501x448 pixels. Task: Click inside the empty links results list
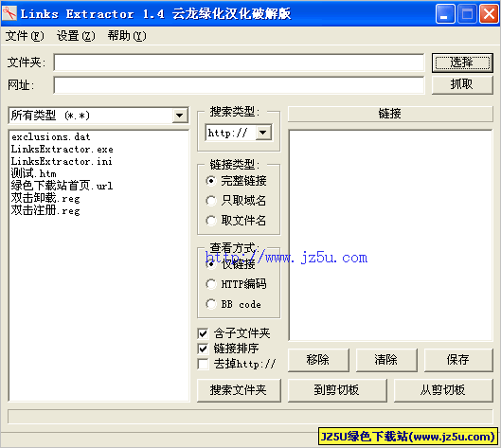390,235
